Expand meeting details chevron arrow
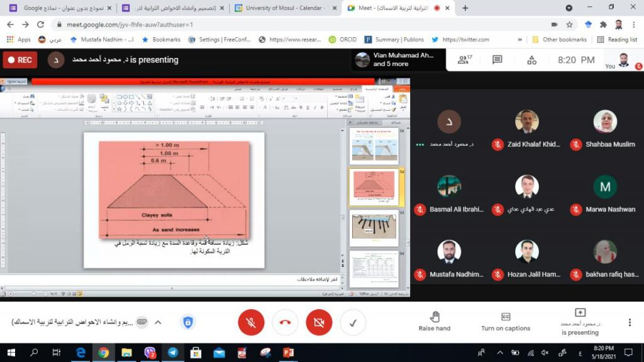The width and height of the screenshot is (644, 362). tap(158, 322)
